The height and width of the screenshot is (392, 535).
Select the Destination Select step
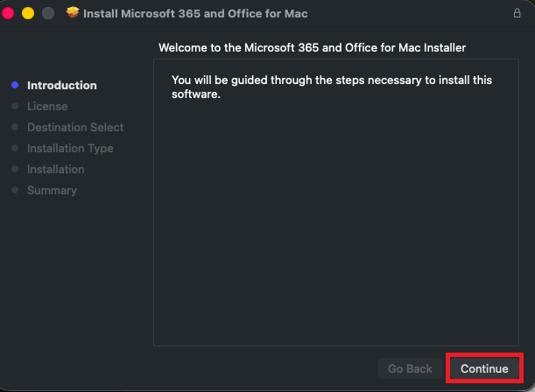(x=75, y=127)
